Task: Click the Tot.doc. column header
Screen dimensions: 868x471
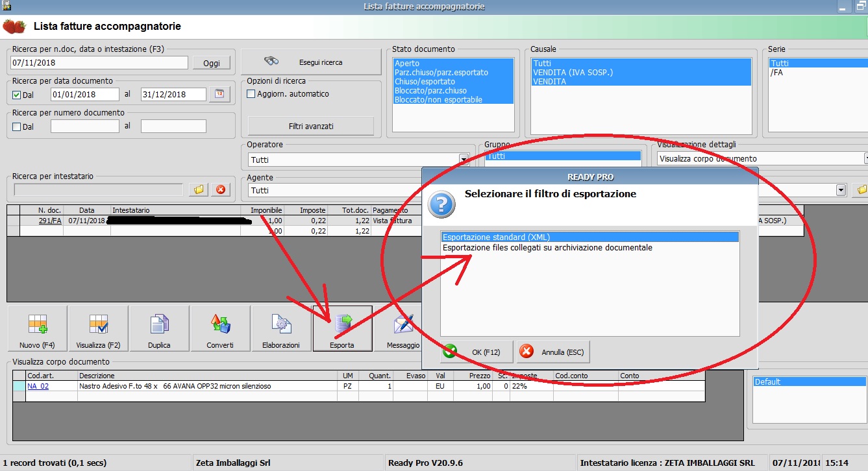Action: (350, 210)
